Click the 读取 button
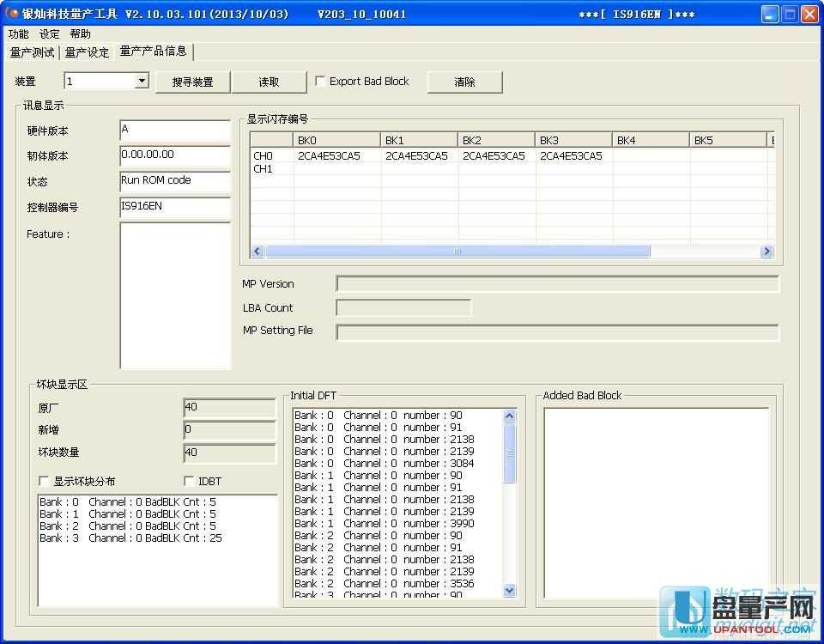 [x=269, y=82]
